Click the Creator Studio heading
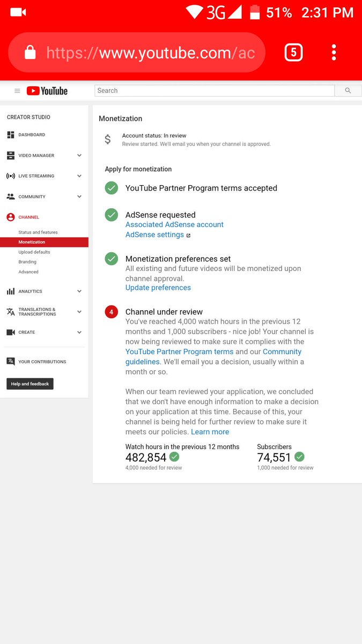362x644 pixels. click(x=28, y=117)
